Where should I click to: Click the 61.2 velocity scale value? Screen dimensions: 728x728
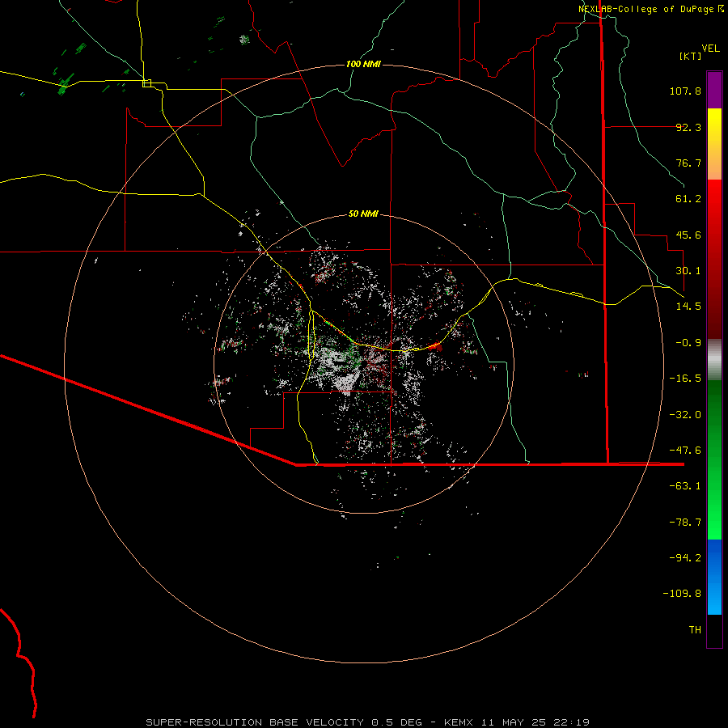[x=688, y=199]
